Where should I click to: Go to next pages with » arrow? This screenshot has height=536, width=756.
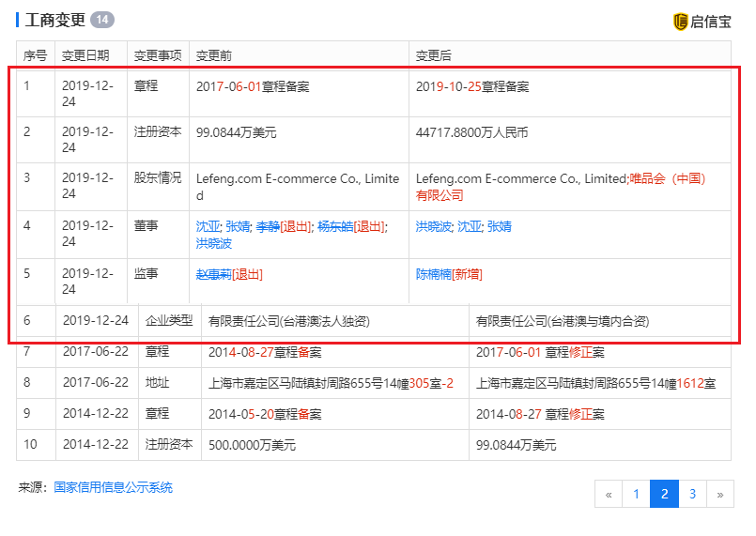720,494
